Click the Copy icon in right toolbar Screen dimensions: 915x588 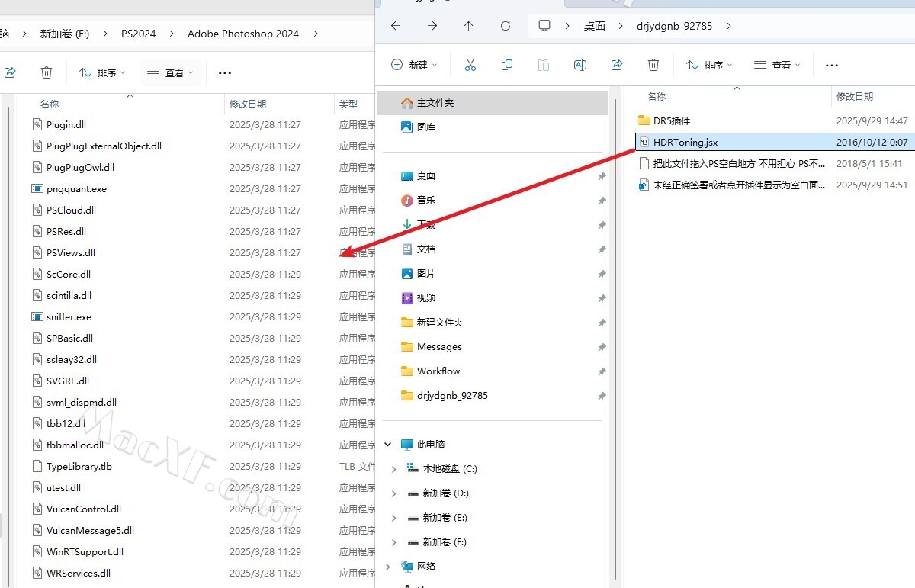(507, 65)
